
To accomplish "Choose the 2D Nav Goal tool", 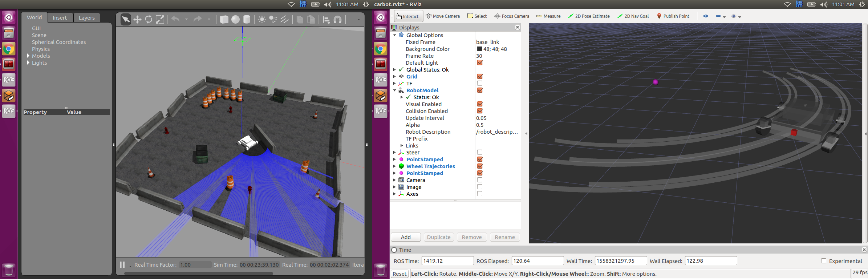I will (633, 16).
